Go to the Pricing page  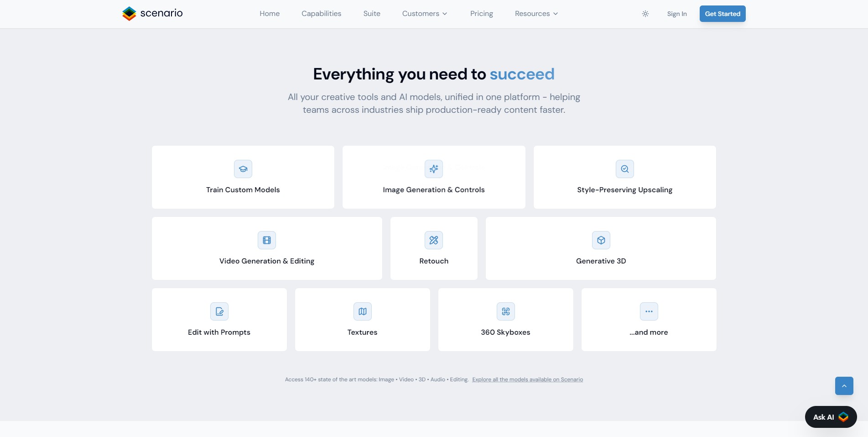pos(481,14)
